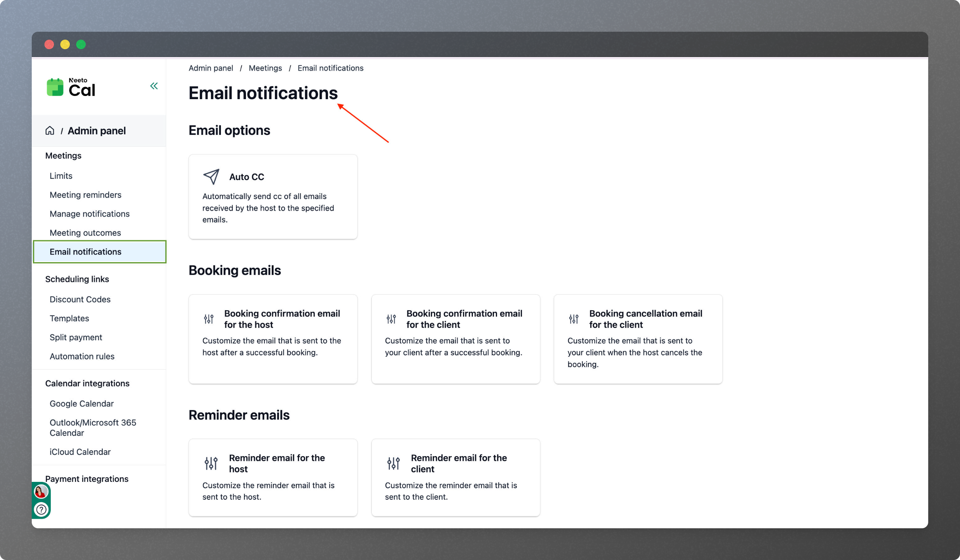Open Google Calendar integration page
The height and width of the screenshot is (560, 960).
point(81,403)
